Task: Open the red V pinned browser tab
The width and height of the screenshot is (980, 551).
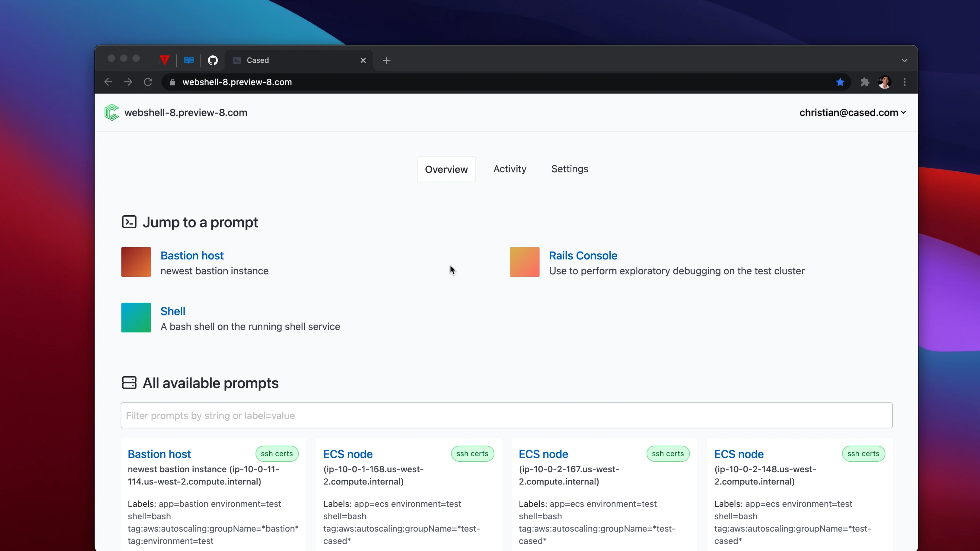Action: tap(164, 60)
